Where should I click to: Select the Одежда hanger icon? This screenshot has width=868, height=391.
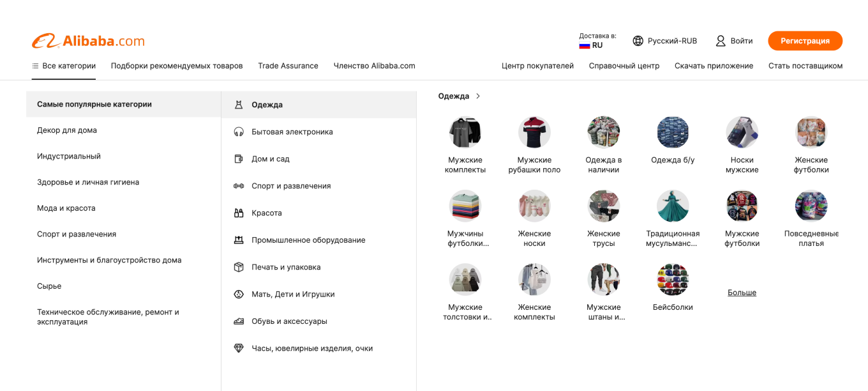(x=239, y=104)
